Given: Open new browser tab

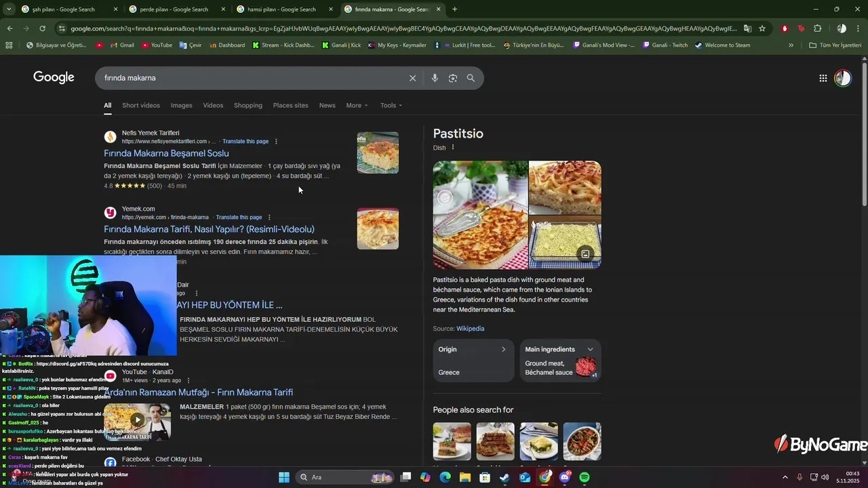Looking at the screenshot, I should (x=454, y=9).
